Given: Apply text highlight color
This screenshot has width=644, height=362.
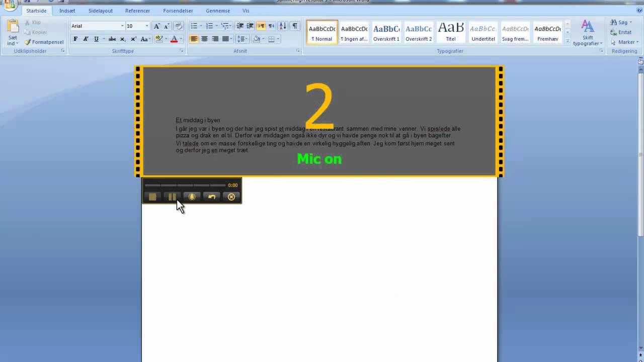Looking at the screenshot, I should pos(158,39).
